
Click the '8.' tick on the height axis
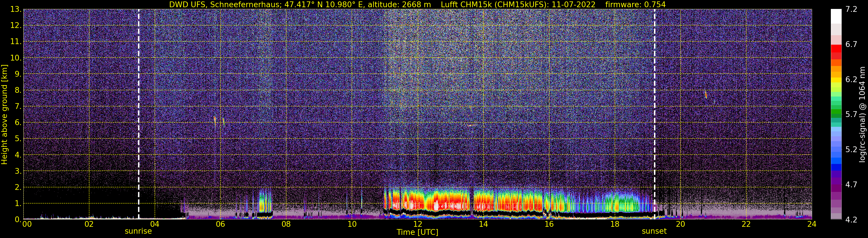pos(18,90)
